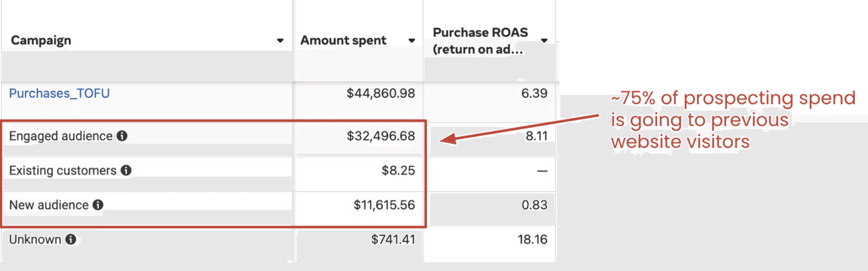Image resolution: width=868 pixels, height=271 pixels.
Task: Click the $11,615.56 amount cell
Action: tap(384, 205)
